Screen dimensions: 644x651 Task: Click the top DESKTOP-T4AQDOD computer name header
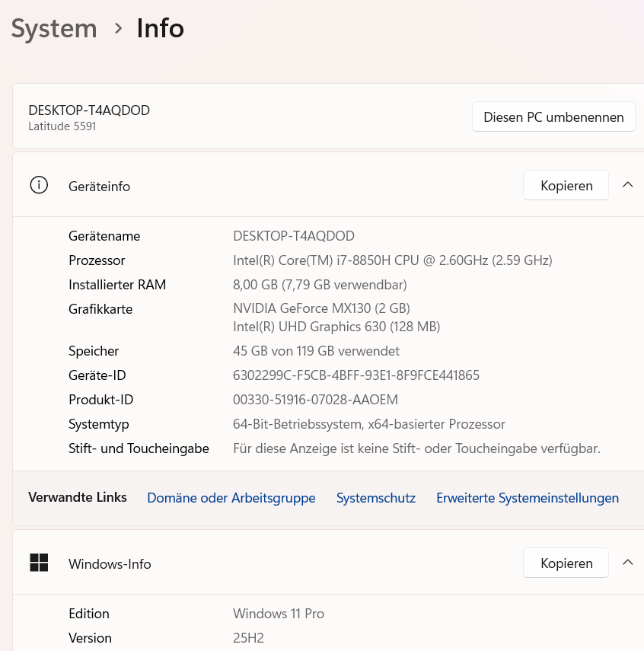click(89, 110)
